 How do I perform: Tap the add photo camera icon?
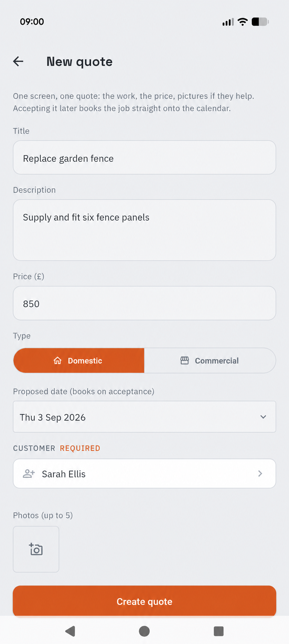36,549
